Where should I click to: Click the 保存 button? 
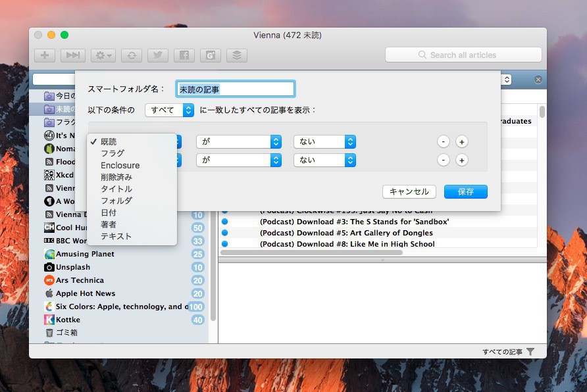click(465, 191)
